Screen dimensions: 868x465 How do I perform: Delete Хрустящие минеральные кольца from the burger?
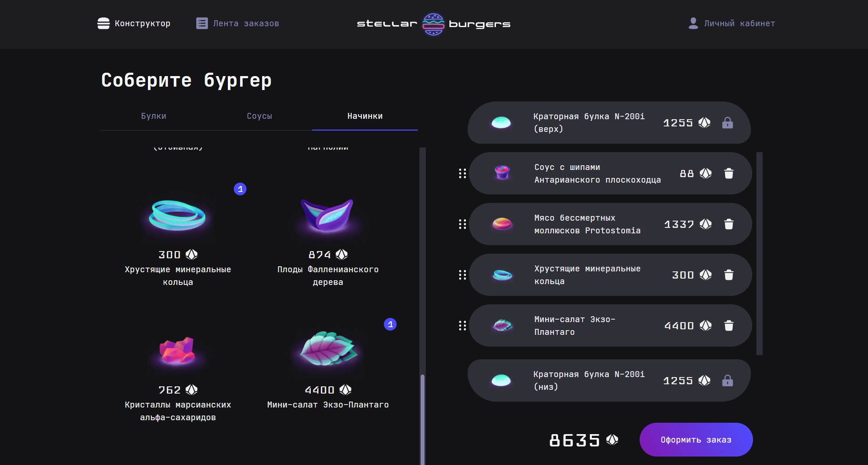pyautogui.click(x=728, y=275)
